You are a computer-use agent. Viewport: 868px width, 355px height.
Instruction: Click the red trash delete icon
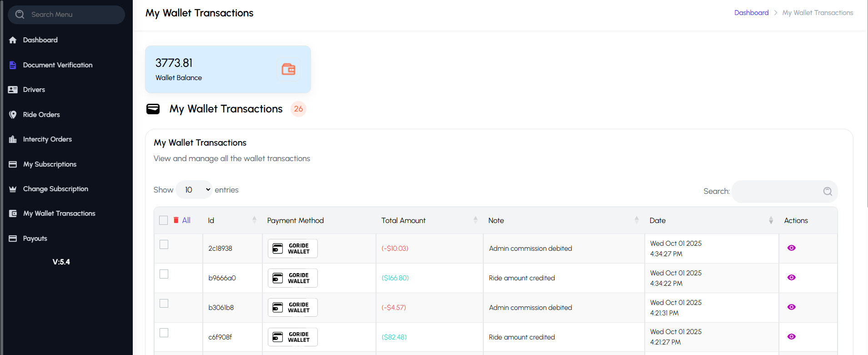[176, 220]
